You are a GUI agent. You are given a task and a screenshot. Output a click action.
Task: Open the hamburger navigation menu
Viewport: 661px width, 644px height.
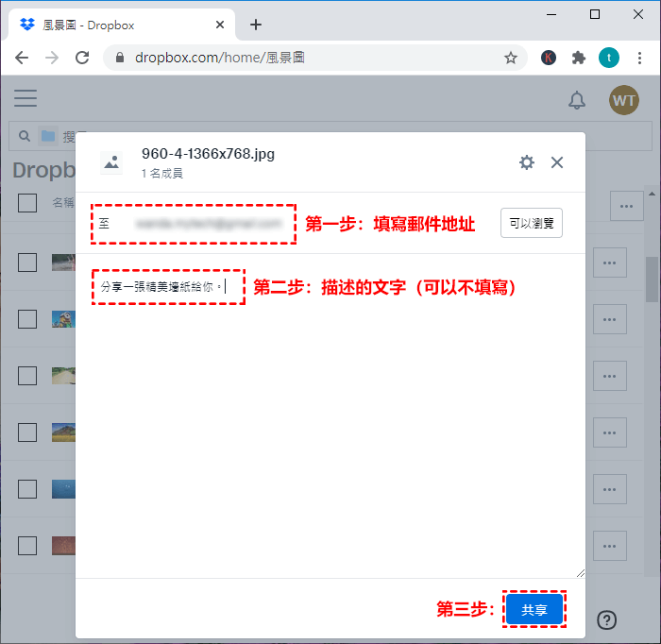[x=25, y=98]
